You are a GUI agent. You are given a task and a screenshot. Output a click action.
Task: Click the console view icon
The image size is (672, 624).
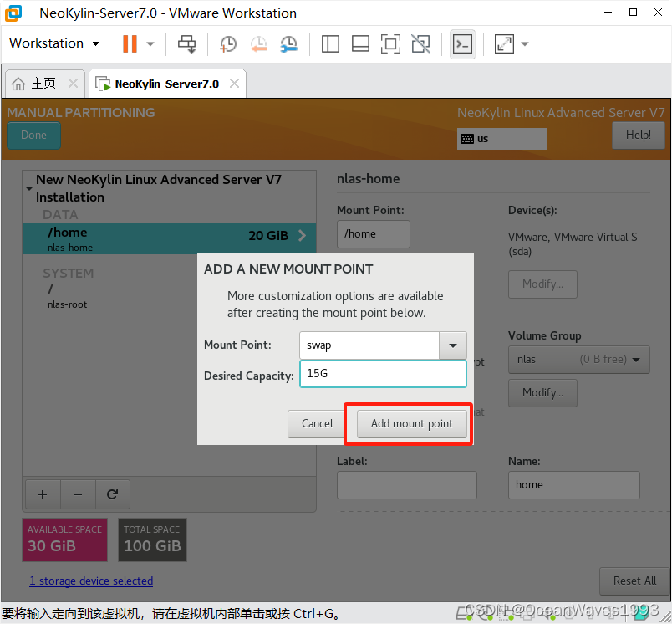pos(462,43)
